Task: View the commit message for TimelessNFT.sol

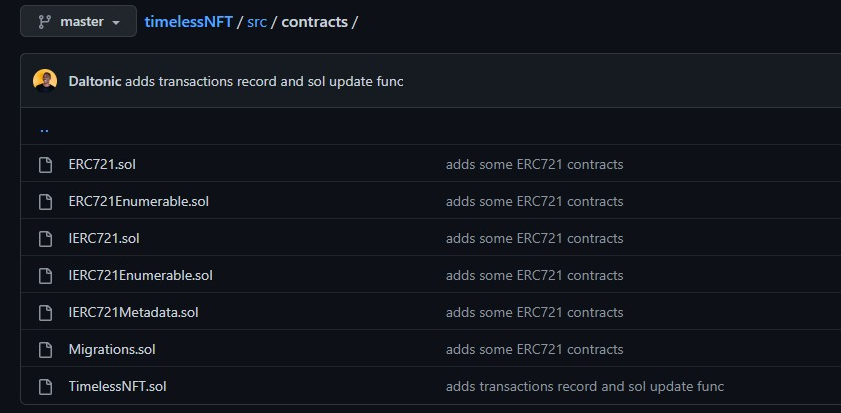Action: click(x=584, y=386)
